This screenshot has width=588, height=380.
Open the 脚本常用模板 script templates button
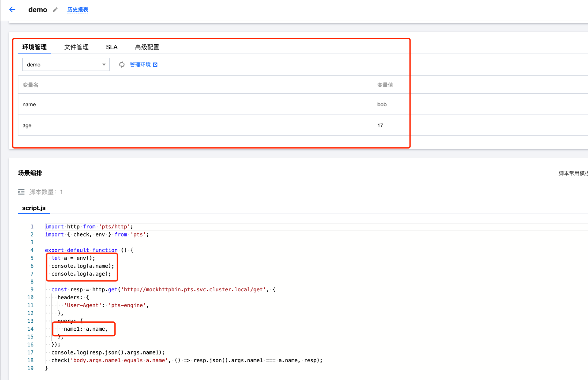pyautogui.click(x=573, y=173)
